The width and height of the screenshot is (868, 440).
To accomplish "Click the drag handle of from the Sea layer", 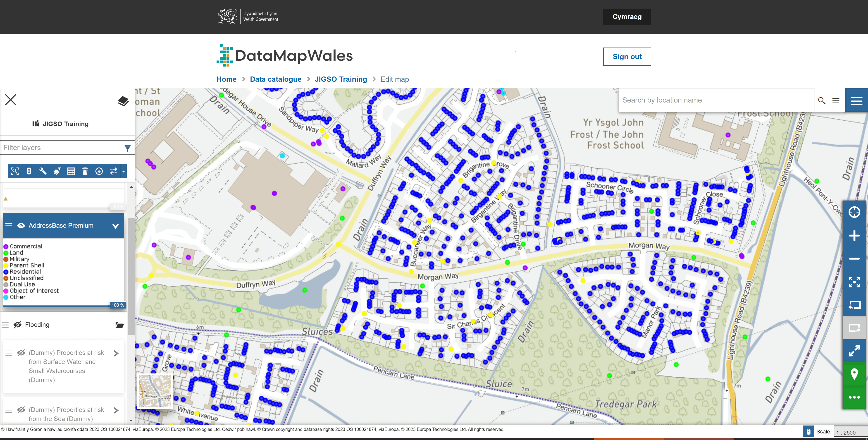I will coord(9,410).
